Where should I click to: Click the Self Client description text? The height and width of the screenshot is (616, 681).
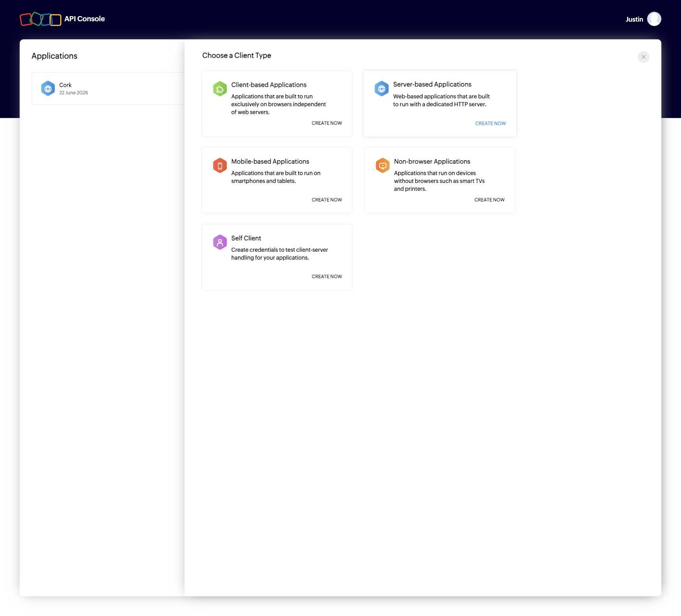coord(279,254)
